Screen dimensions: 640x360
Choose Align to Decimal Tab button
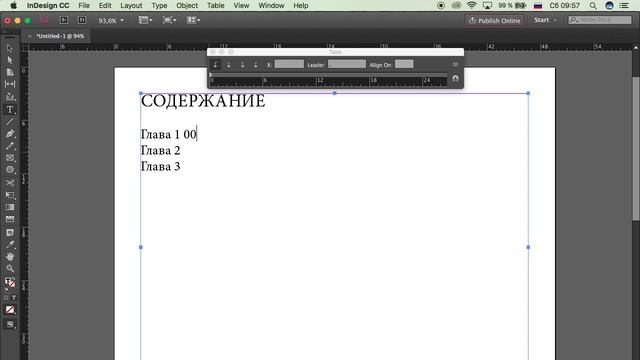click(x=256, y=64)
